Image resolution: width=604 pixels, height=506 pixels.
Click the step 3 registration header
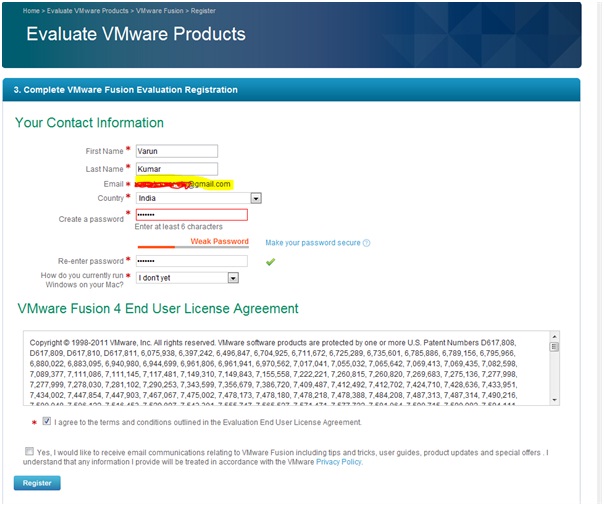pyautogui.click(x=291, y=90)
